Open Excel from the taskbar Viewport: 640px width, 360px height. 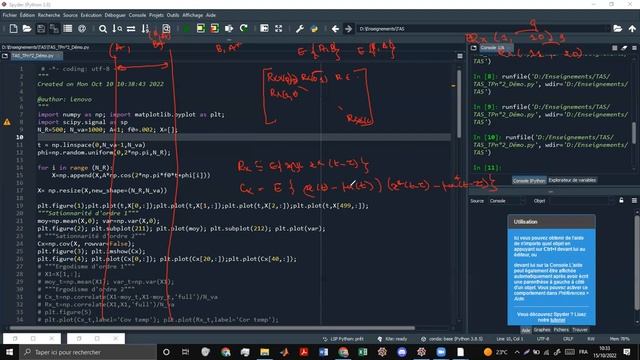point(362,352)
